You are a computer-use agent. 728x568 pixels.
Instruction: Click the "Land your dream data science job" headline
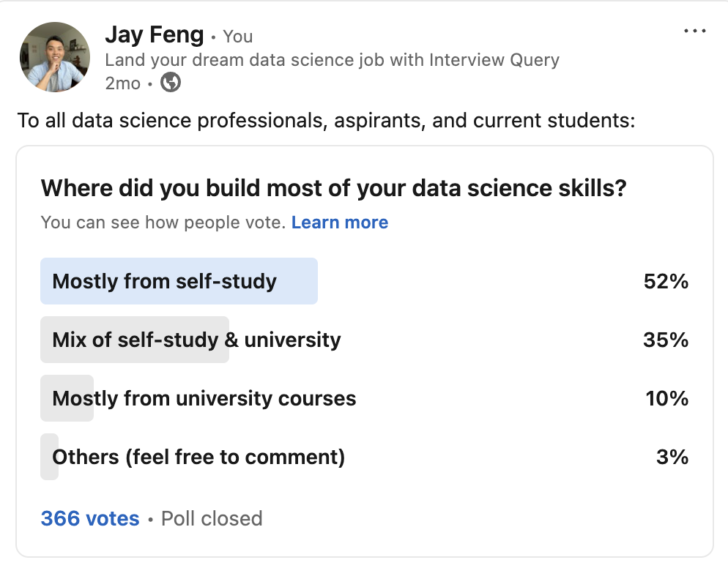coord(332,59)
